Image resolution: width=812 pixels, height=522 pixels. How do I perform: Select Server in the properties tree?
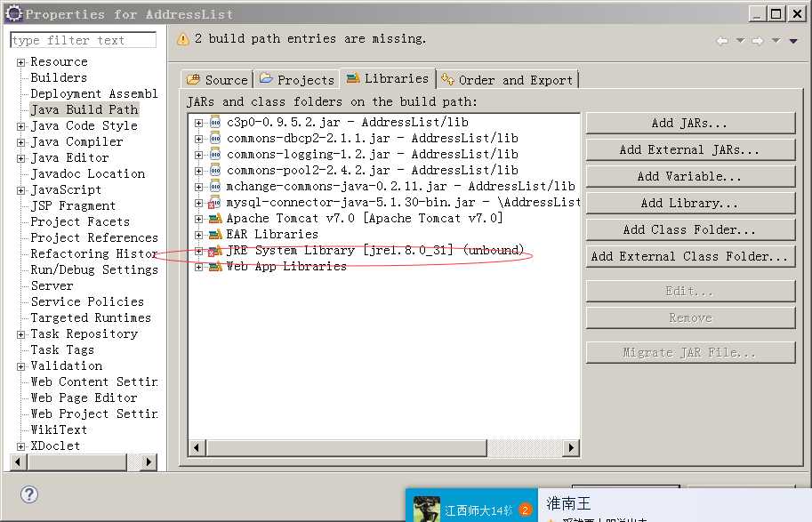coord(52,285)
